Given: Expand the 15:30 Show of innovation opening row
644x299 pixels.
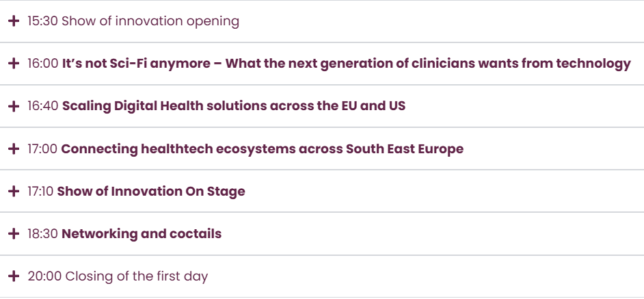Looking at the screenshot, I should [x=150, y=21].
